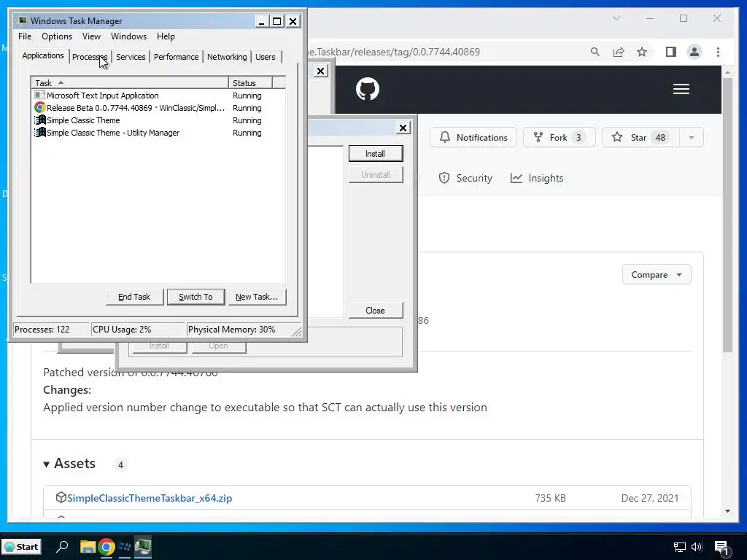This screenshot has height=560, width=747.
Task: Open the Security tab on GitHub
Action: click(465, 178)
